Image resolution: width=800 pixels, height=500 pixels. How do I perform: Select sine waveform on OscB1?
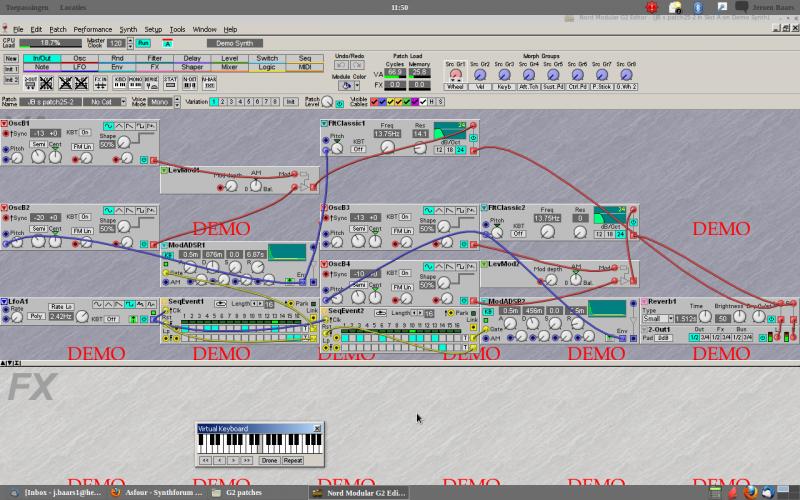[x=108, y=126]
